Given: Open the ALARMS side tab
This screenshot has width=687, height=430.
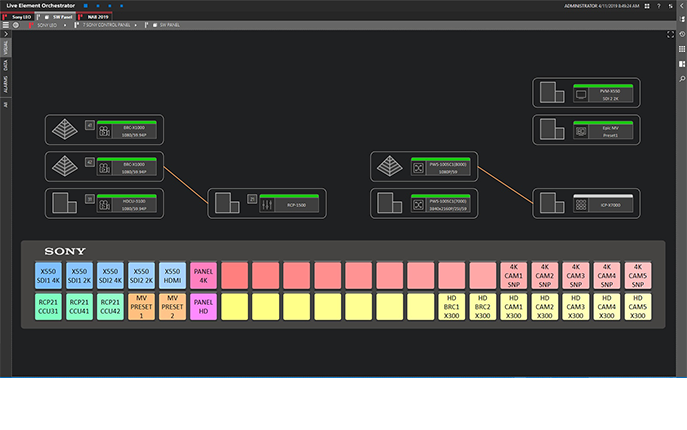Looking at the screenshot, I should click(x=6, y=84).
